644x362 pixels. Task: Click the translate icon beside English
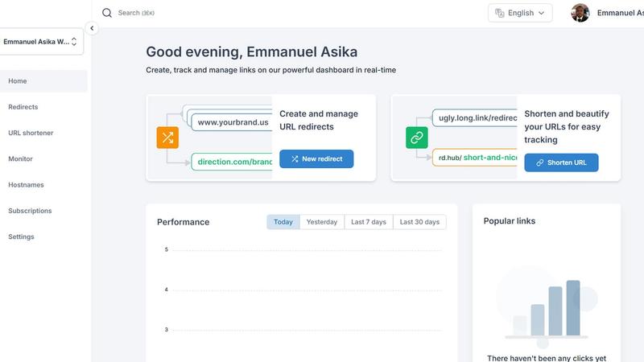click(499, 13)
